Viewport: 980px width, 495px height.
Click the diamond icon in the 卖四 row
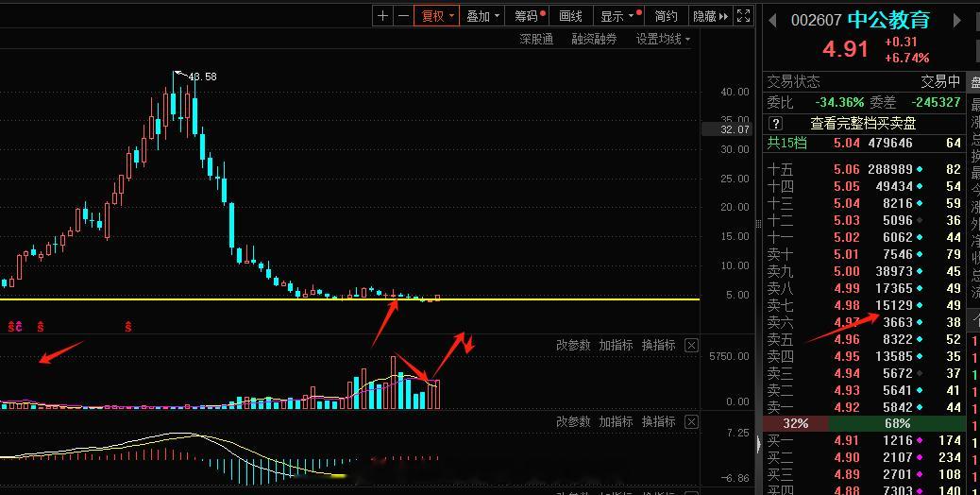coord(920,356)
